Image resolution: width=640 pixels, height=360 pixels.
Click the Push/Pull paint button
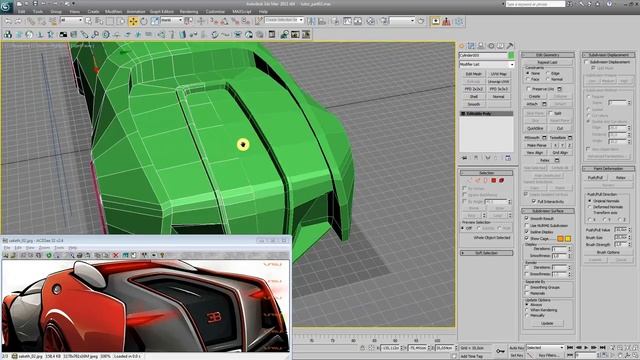[x=595, y=178]
